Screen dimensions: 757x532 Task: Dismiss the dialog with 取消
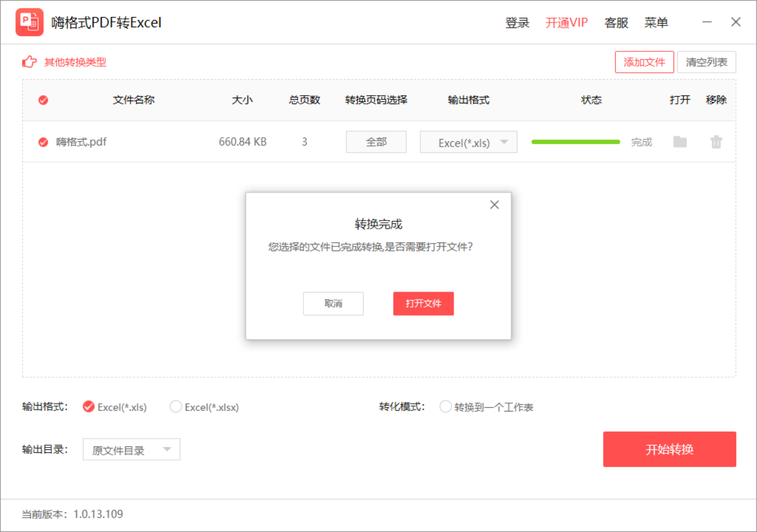coord(333,303)
